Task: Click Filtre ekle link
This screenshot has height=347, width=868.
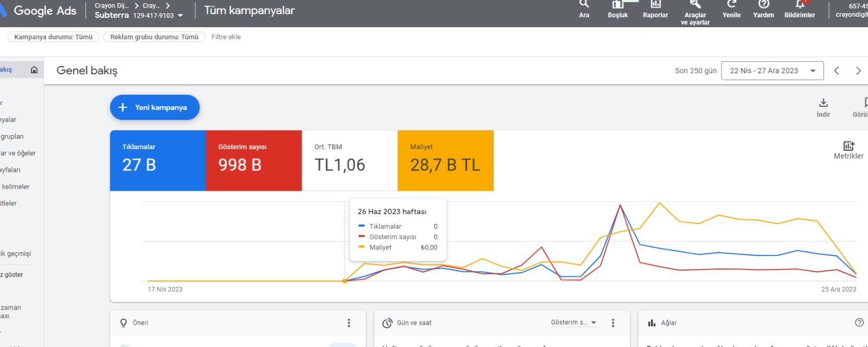Action: click(226, 37)
